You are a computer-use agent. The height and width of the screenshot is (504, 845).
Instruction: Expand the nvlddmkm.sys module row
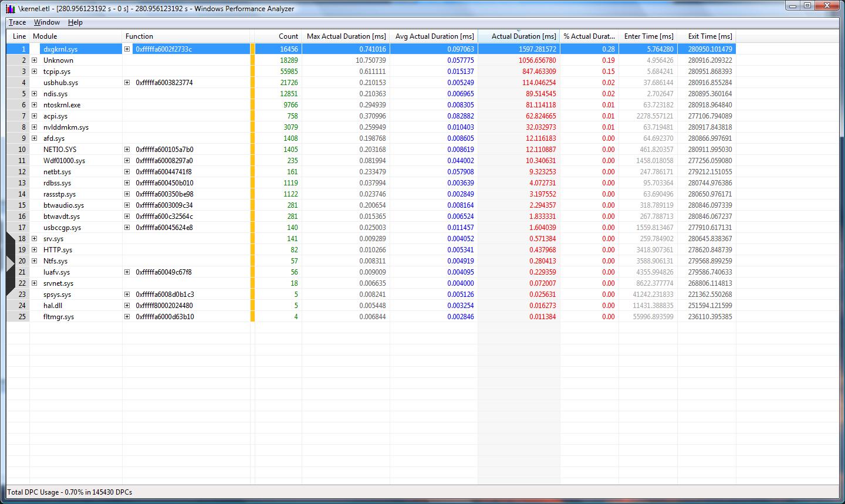[x=35, y=127]
